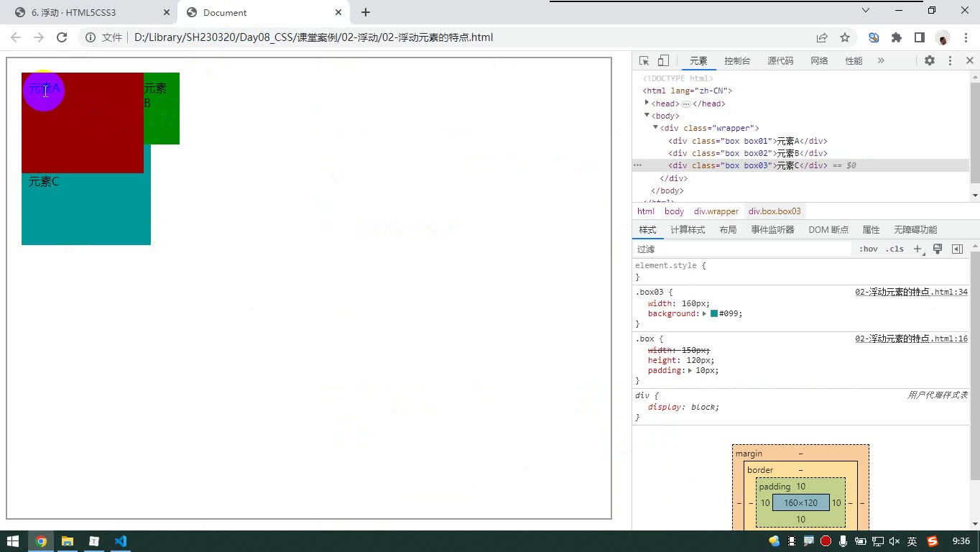
Task: Open the Chrome extensions puzzle icon
Action: 896,37
